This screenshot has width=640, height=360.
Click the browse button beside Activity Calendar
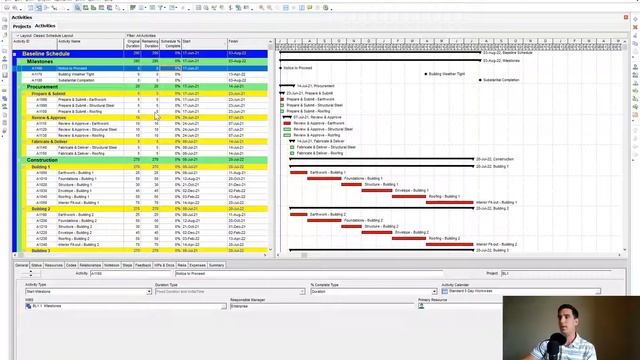tap(598, 291)
